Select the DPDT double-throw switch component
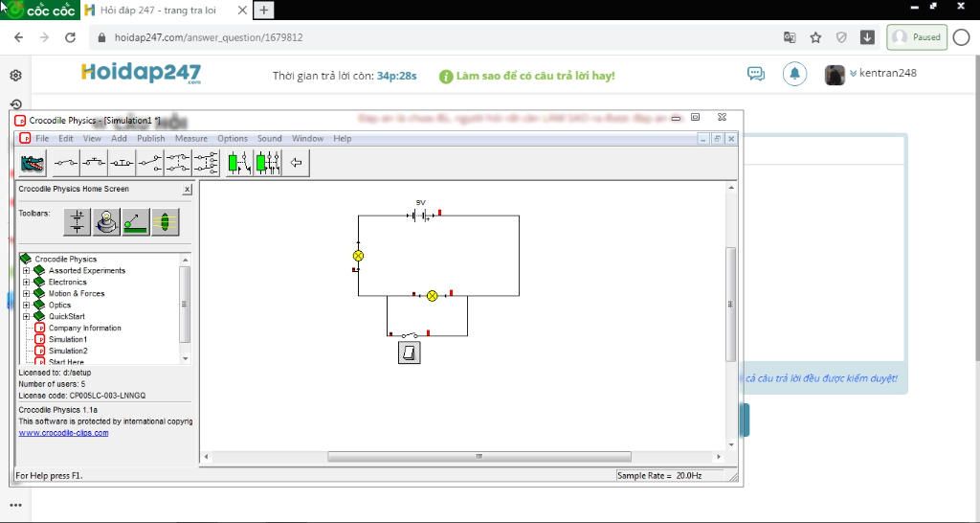980x523 pixels. coord(207,164)
